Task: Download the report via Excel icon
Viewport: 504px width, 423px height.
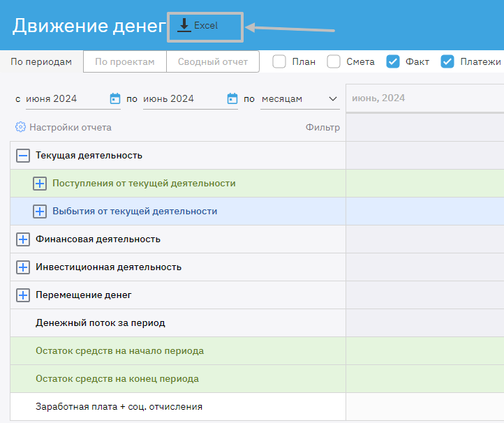Action: pyautogui.click(x=185, y=26)
